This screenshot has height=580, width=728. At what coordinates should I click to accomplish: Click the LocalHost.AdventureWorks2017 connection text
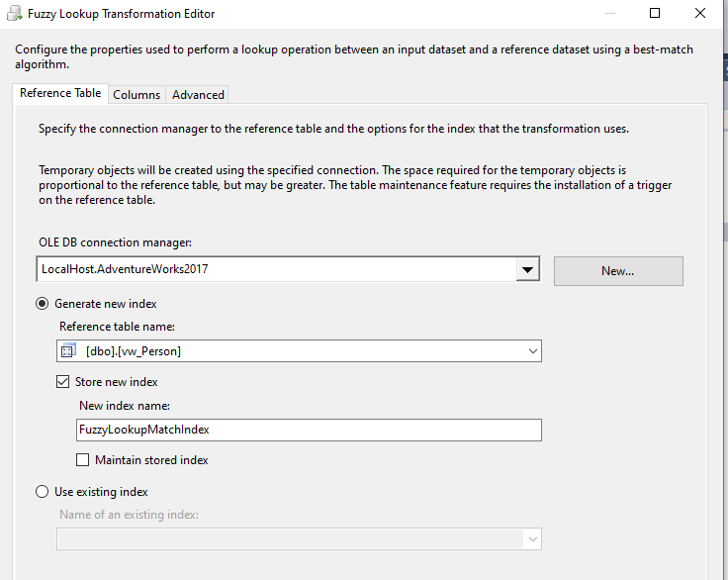[x=125, y=269]
